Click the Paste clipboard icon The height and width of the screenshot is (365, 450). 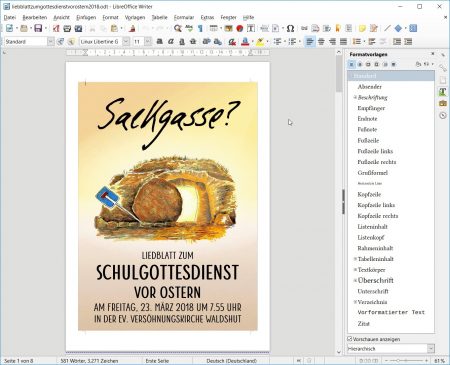coord(114,28)
